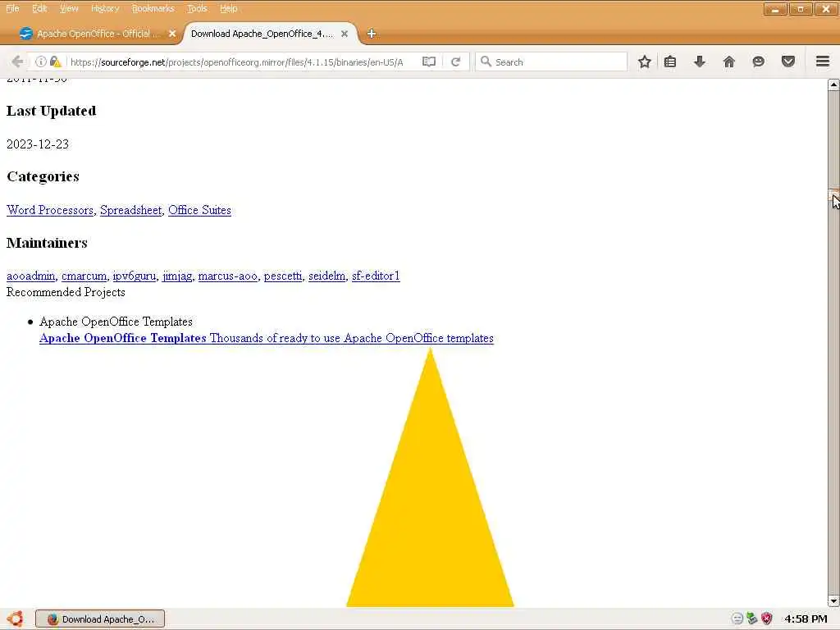Click the green tray icon
The width and height of the screenshot is (840, 630).
tap(752, 619)
